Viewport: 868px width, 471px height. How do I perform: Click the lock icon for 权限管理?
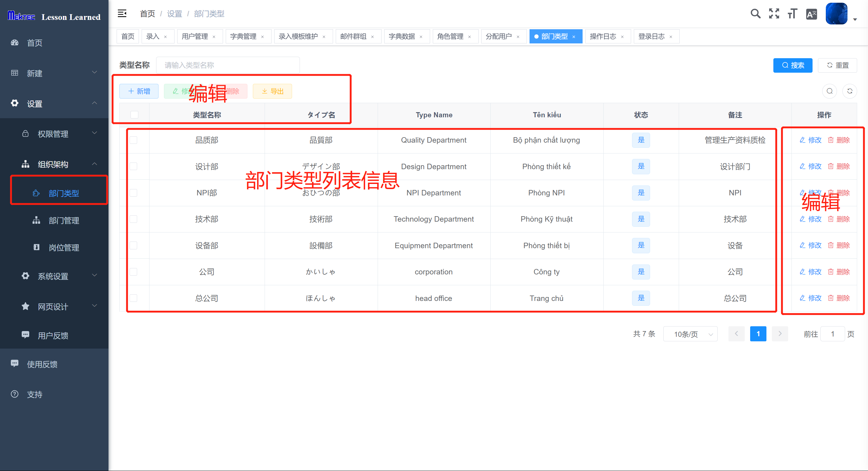[25, 134]
